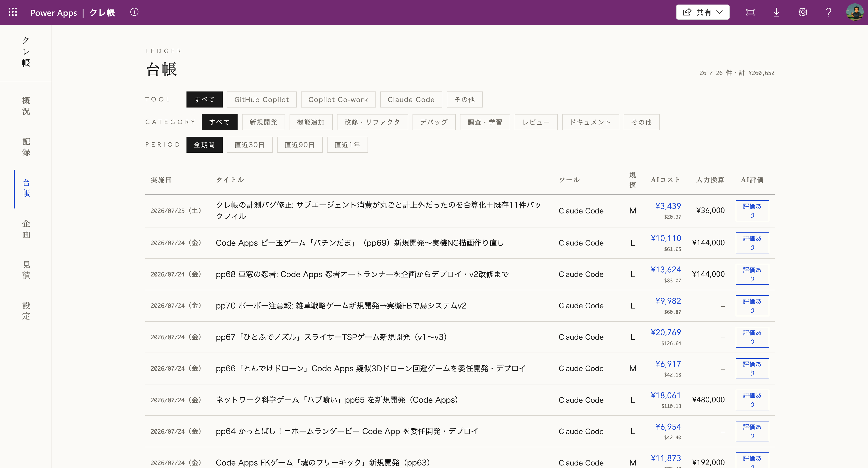Click the app info icon beside クレ帳
Viewport: 868px width, 468px height.
click(134, 12)
